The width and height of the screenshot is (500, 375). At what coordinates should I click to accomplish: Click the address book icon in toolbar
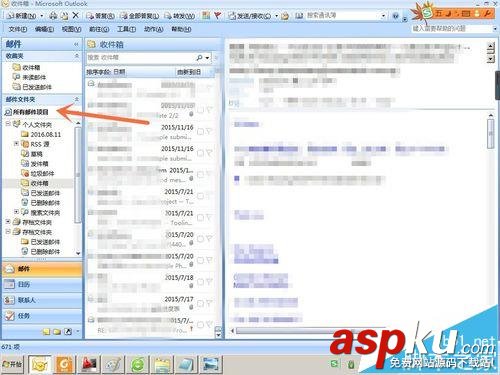(x=299, y=15)
